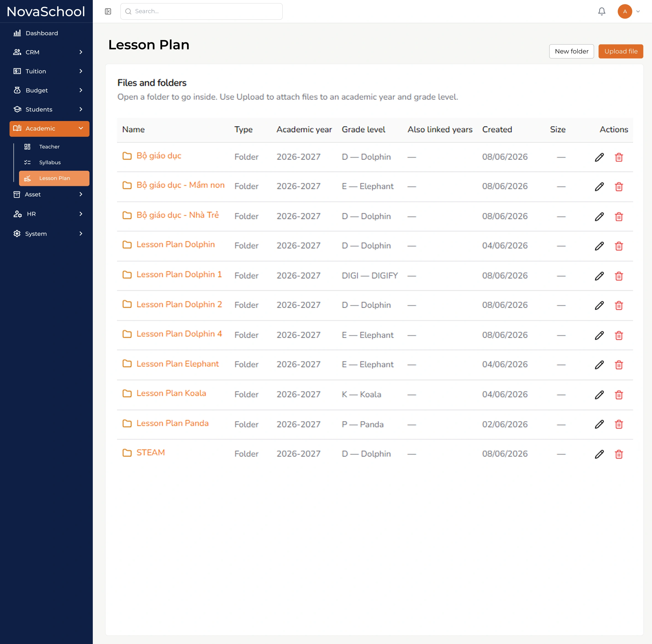Click the System gear icon
Viewport: 652px width, 644px height.
pyautogui.click(x=17, y=234)
